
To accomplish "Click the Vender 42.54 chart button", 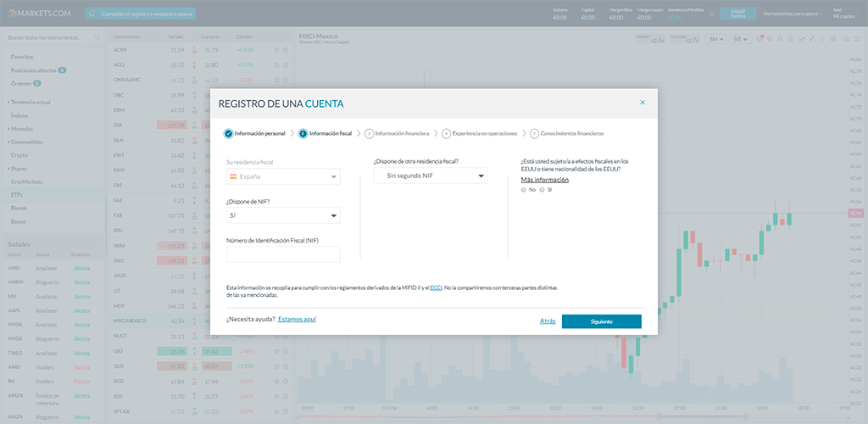I will (650, 39).
